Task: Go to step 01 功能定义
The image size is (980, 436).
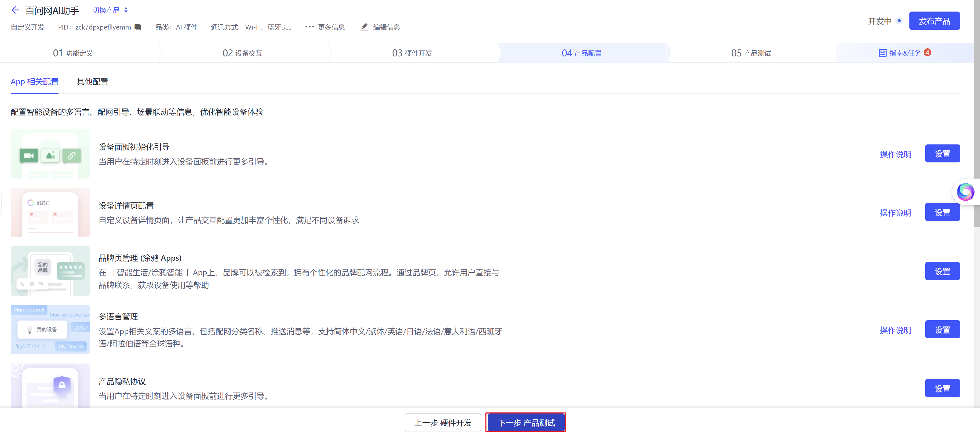Action: (73, 53)
